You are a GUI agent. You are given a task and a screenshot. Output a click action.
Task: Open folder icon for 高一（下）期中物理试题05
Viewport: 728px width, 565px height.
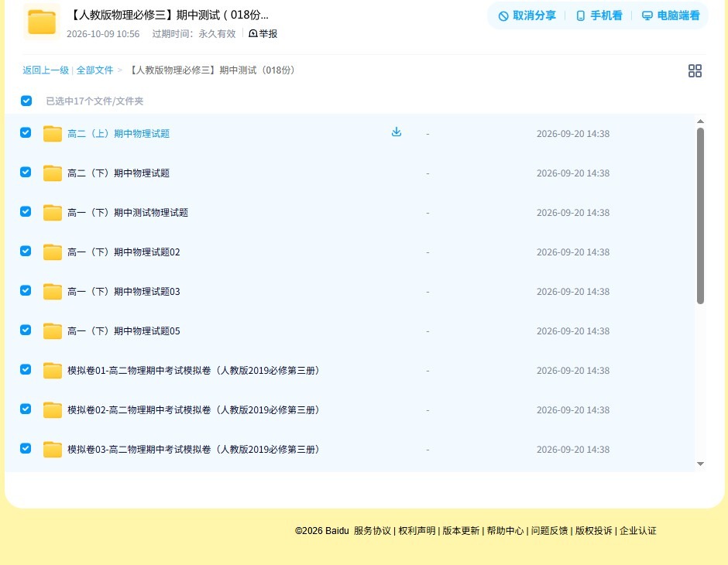coord(53,330)
